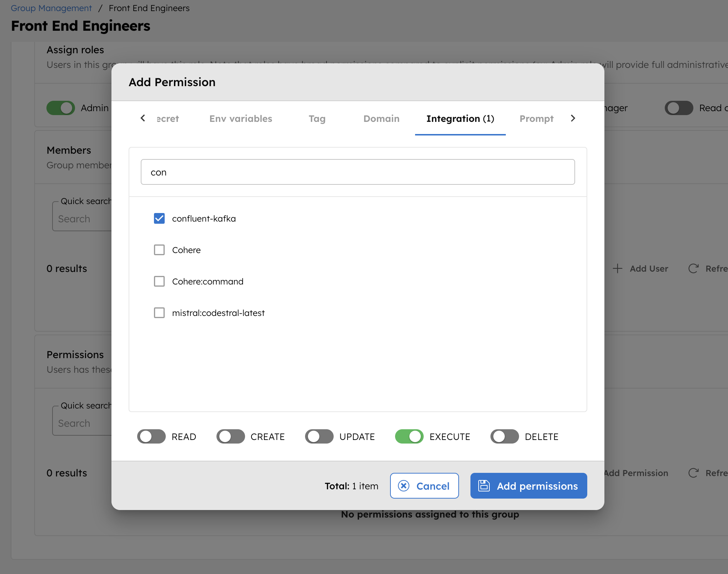
Task: Click the Cancel button
Action: (x=424, y=486)
